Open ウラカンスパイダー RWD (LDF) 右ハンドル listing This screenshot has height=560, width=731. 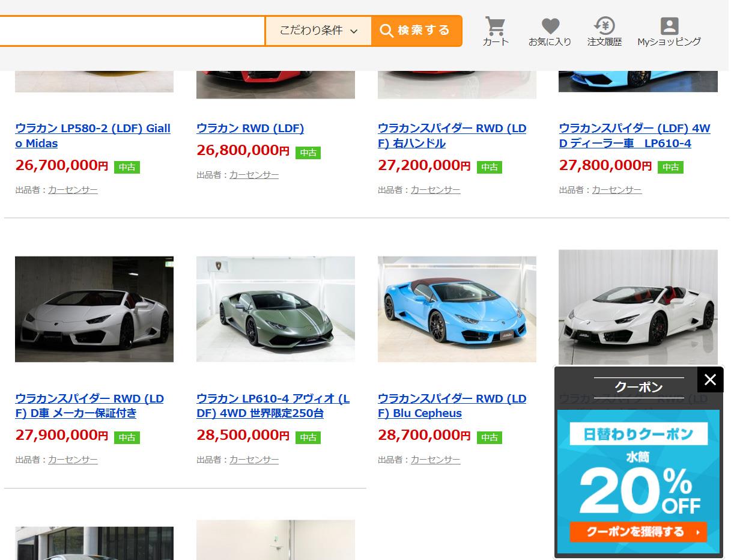(x=452, y=136)
